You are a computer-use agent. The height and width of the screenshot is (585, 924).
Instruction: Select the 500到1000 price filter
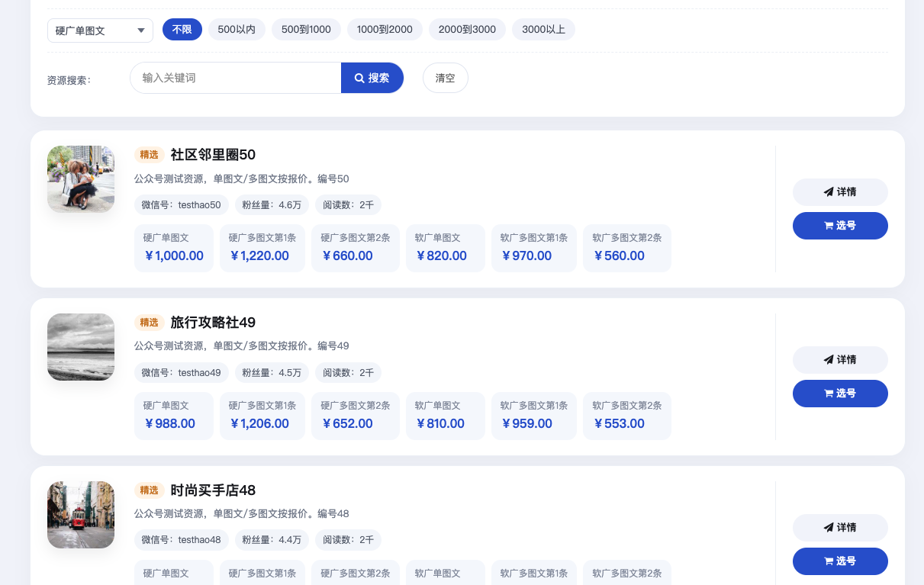306,30
